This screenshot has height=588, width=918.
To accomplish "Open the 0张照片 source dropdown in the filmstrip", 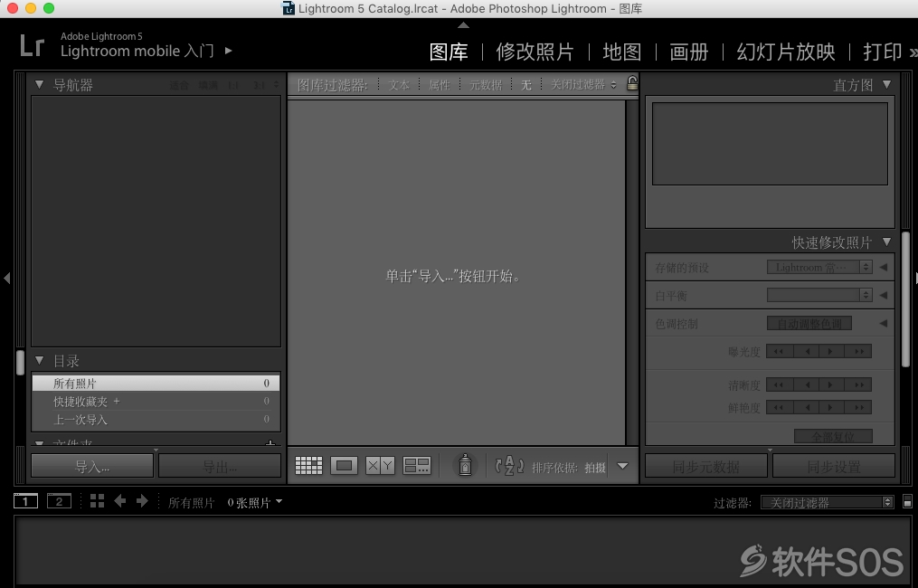I will point(255,502).
